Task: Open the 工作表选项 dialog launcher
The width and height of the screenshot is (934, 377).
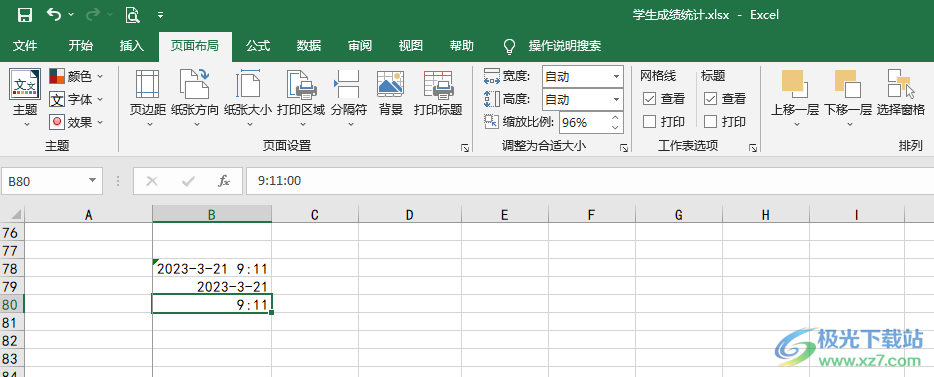Action: tap(753, 148)
